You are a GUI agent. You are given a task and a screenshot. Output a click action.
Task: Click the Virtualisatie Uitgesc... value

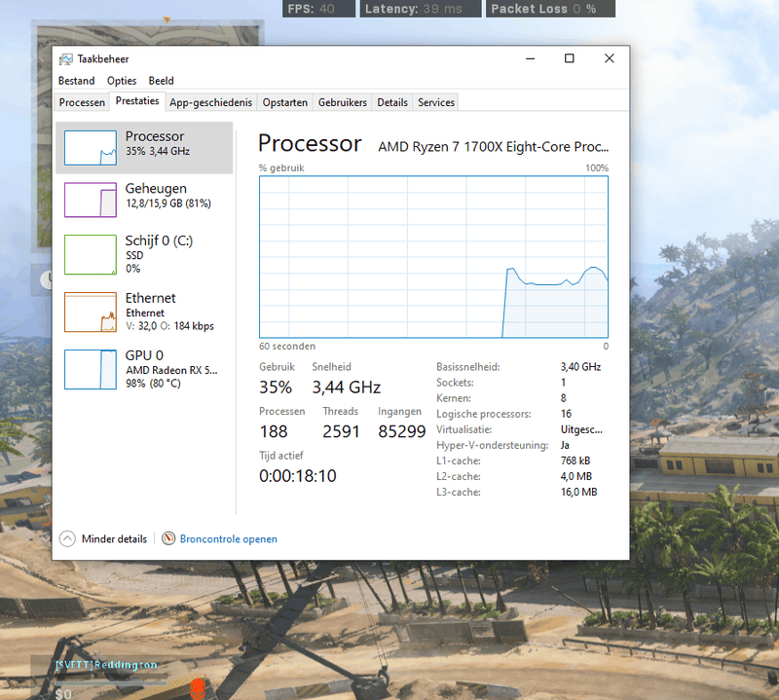581,429
